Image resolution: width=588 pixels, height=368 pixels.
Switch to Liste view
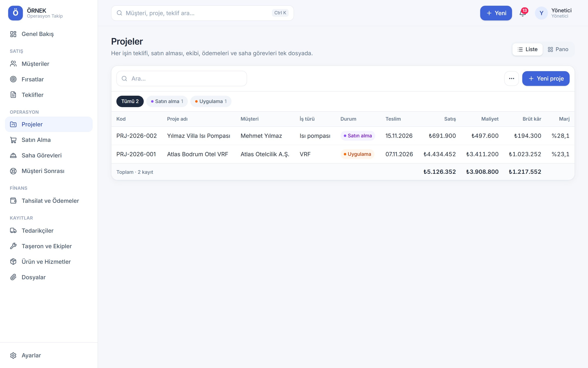[527, 49]
